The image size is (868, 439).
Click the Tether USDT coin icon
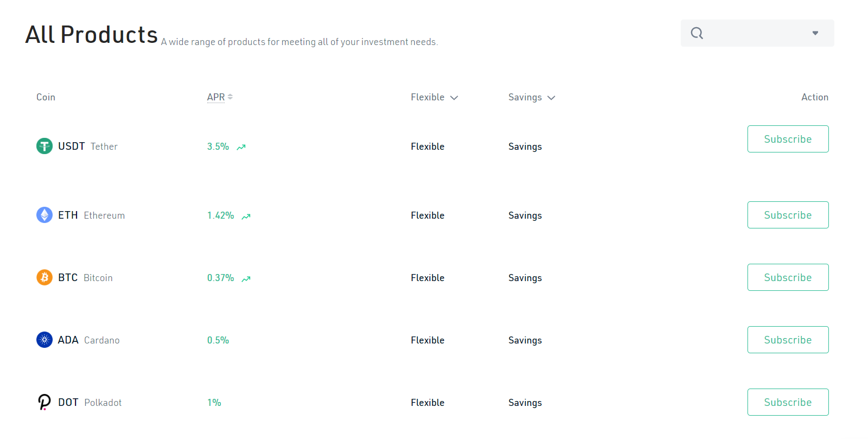click(45, 146)
